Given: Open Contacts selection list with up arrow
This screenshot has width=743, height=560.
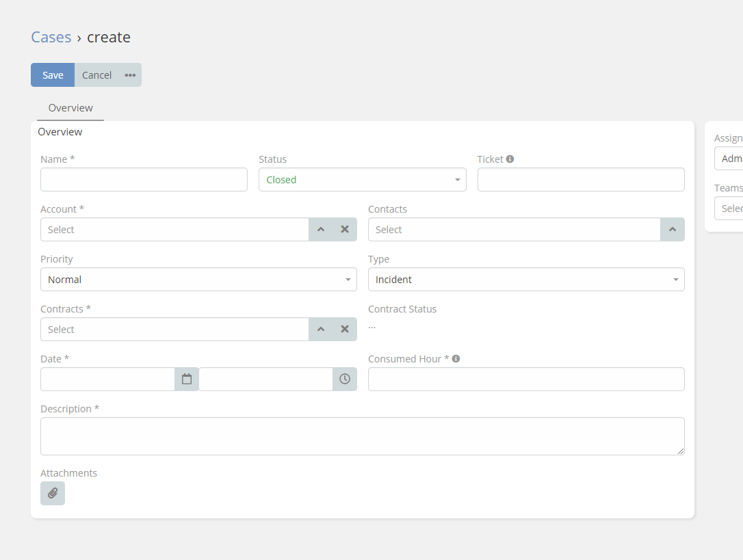Looking at the screenshot, I should click(x=673, y=229).
